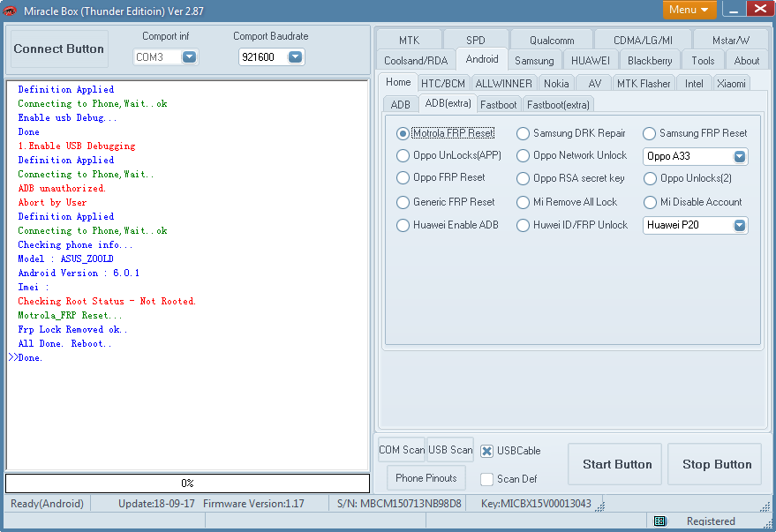Click the COM Scan button
This screenshot has width=776, height=532.
pyautogui.click(x=402, y=450)
